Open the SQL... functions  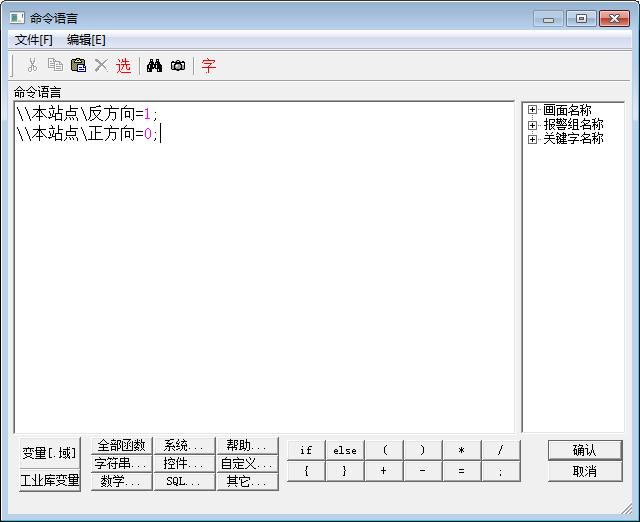coord(184,481)
